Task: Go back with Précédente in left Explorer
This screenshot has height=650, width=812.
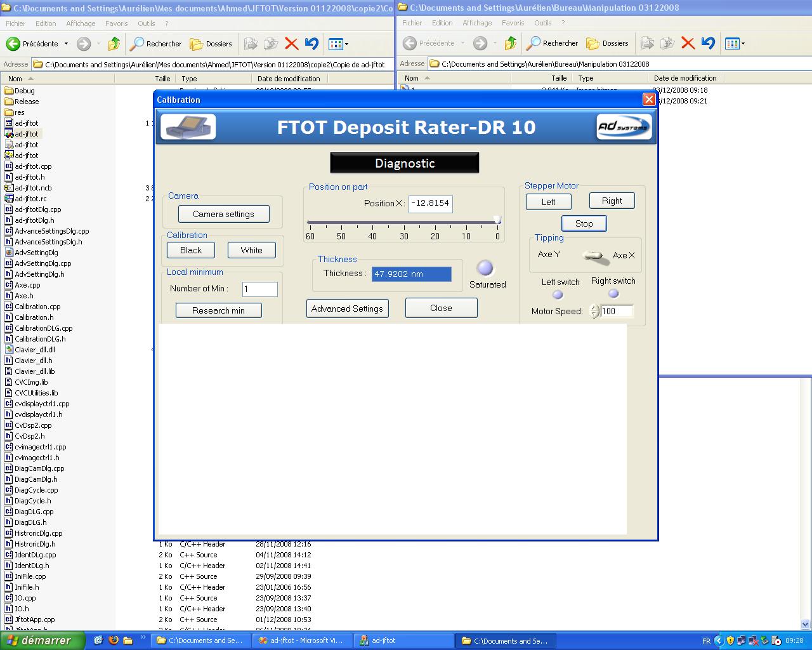Action: pyautogui.click(x=32, y=44)
